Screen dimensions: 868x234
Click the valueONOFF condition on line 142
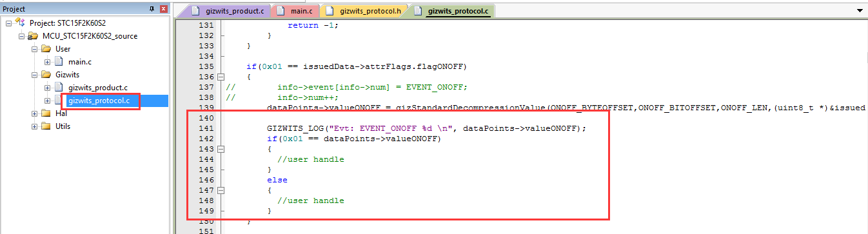click(354, 139)
